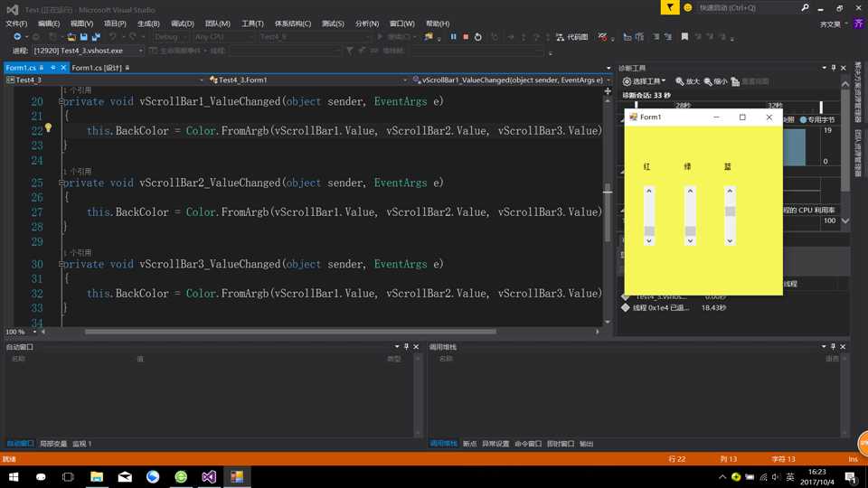Click the lightbulb quick action on line 22
This screenshot has width=868, height=488.
coord(48,127)
